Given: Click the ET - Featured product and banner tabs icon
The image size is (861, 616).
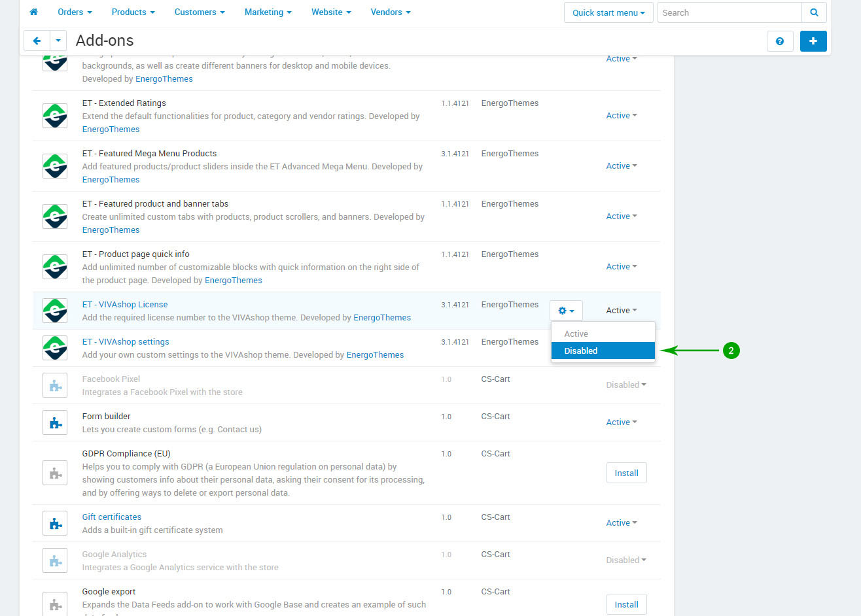Looking at the screenshot, I should [55, 216].
